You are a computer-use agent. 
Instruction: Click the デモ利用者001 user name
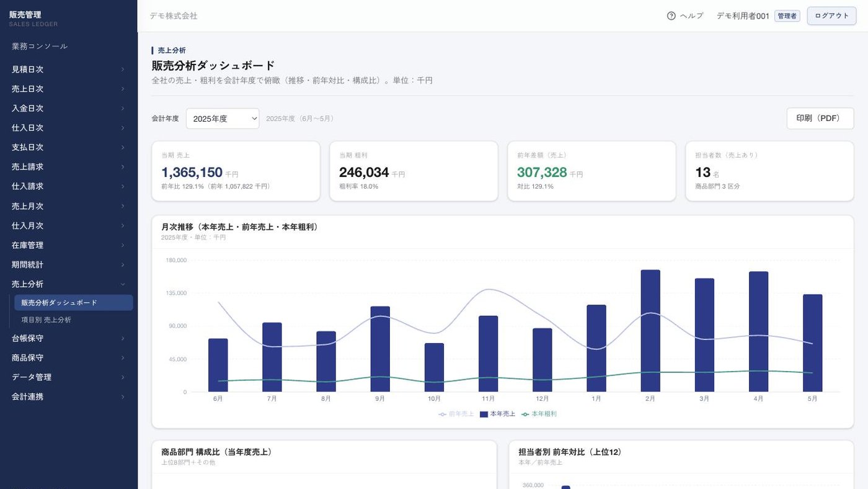[x=743, y=16]
